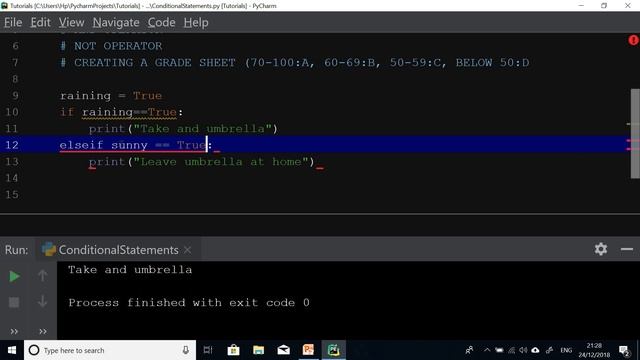Click the pen tray icon next to ENG

pos(549,350)
